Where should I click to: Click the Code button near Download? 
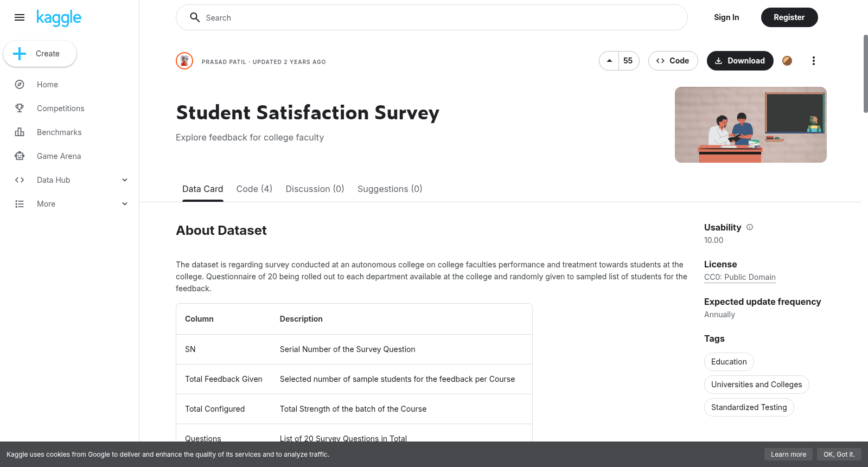coord(673,61)
